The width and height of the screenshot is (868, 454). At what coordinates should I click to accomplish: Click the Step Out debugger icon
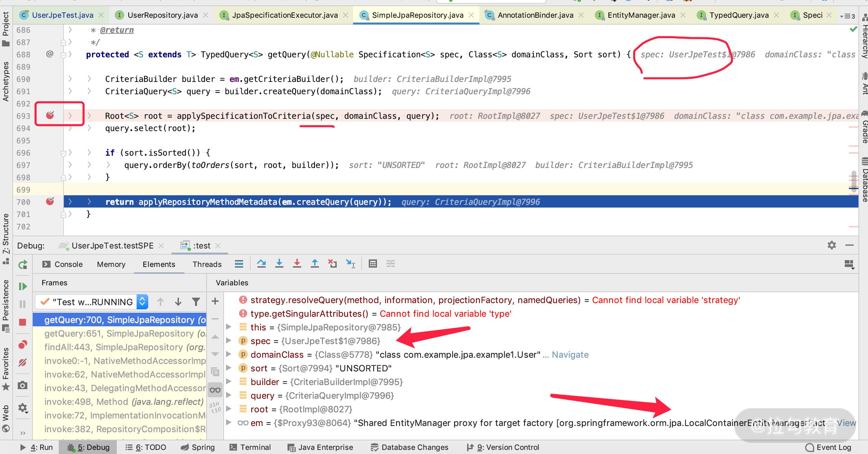click(x=315, y=264)
